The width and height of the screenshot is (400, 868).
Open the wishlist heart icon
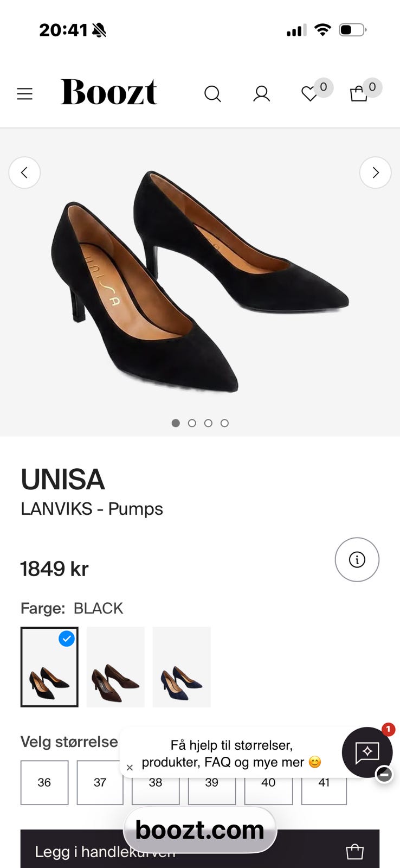309,94
